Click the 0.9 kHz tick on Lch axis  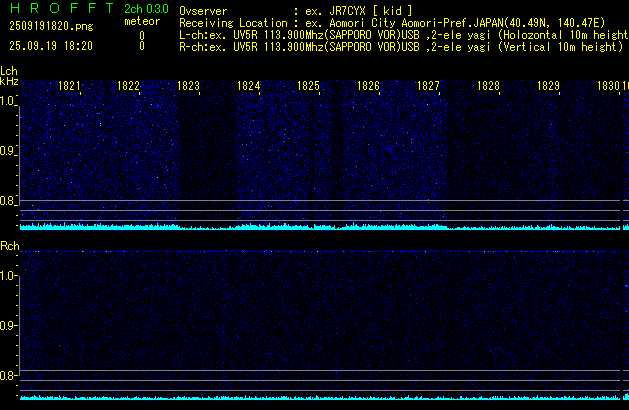click(8, 151)
